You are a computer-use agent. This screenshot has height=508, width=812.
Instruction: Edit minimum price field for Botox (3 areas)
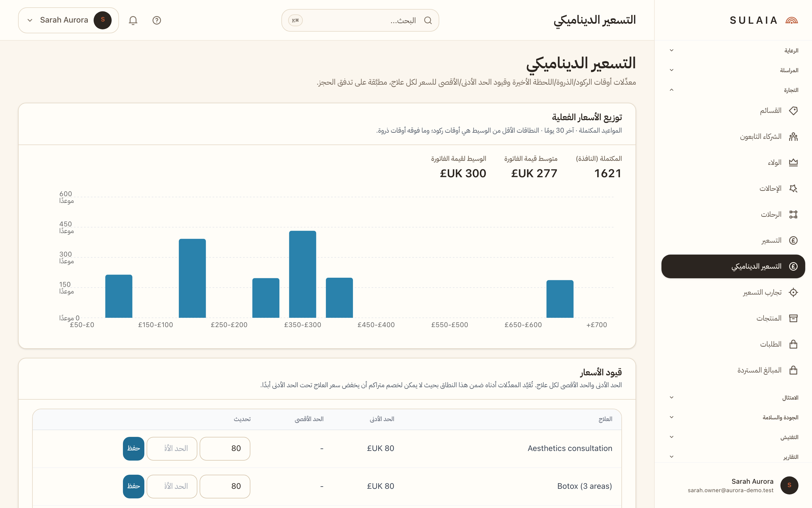225,486
